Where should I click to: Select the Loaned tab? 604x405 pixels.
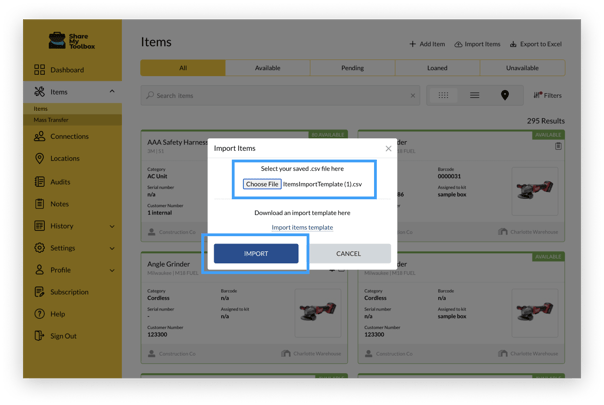tap(437, 68)
